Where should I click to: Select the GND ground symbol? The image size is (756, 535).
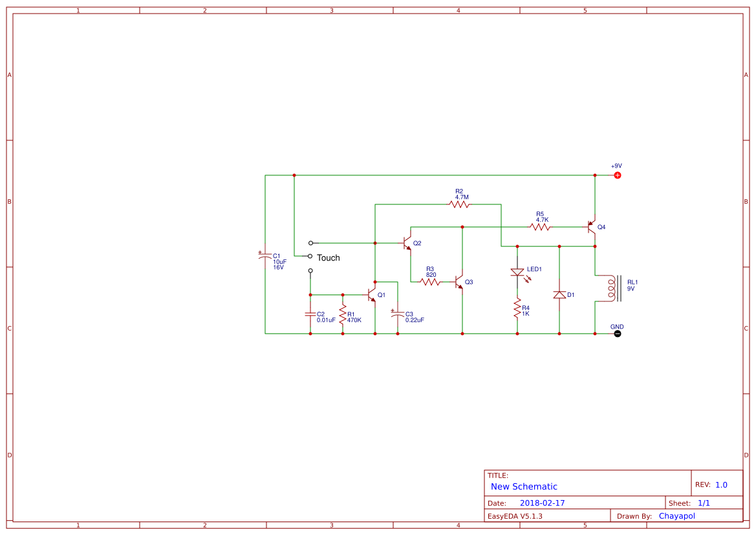(x=617, y=333)
